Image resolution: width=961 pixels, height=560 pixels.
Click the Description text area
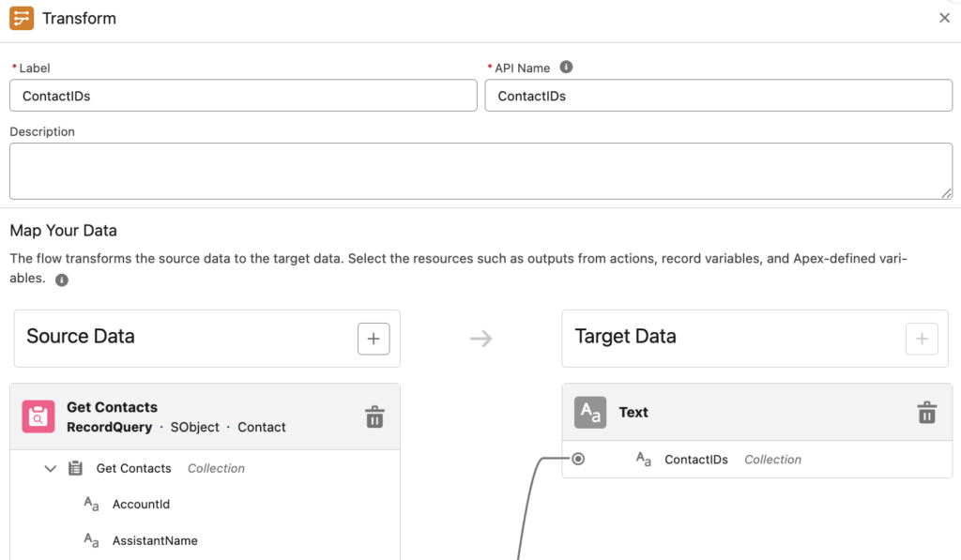click(x=481, y=171)
